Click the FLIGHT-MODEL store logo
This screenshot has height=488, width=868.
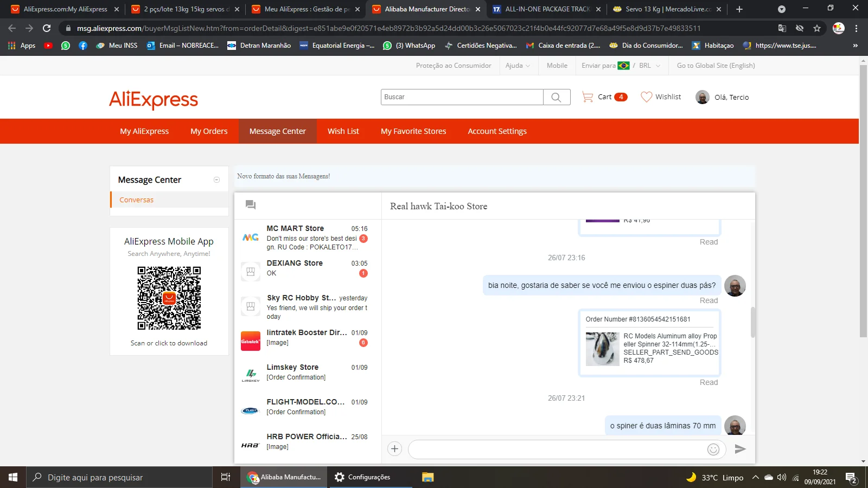[251, 411]
